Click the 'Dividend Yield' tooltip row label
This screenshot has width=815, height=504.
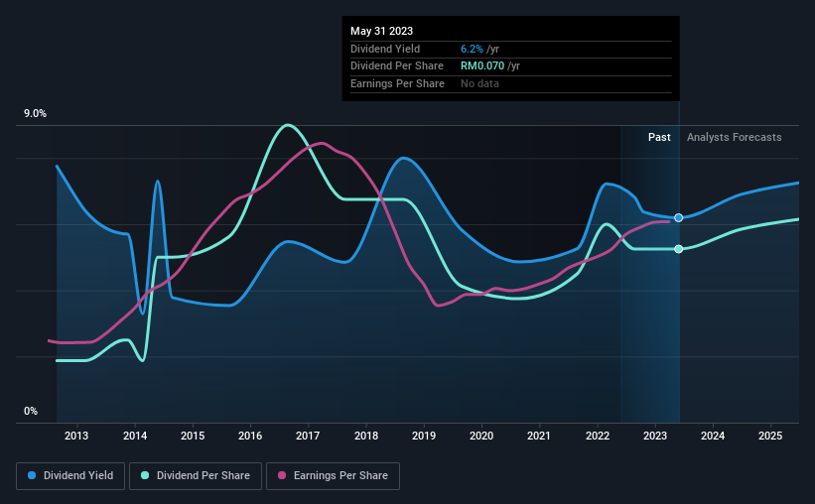click(385, 49)
